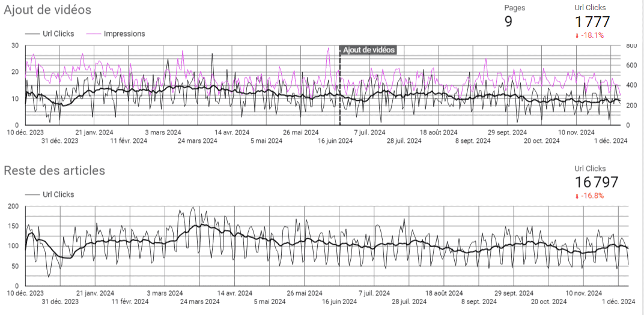Screen dimensions: 644x315
Task: Click the 'Reste des articles' chart title
Action: point(54,170)
